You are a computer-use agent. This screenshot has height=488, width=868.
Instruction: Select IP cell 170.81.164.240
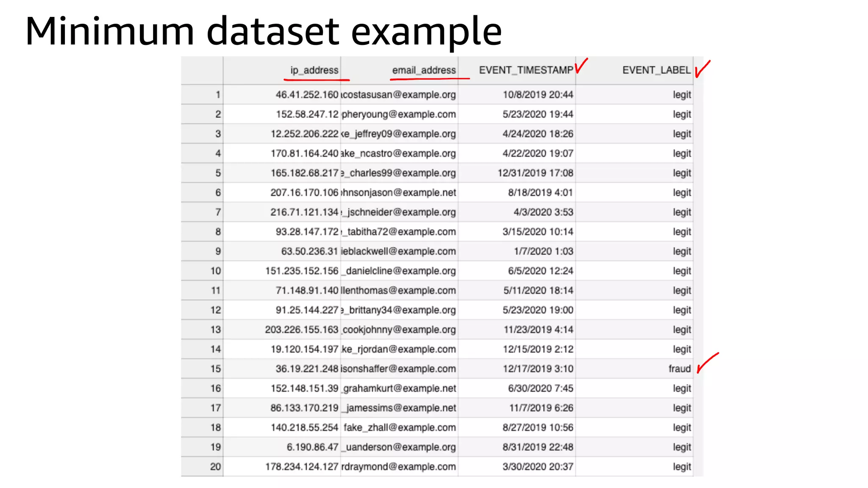[x=282, y=153]
